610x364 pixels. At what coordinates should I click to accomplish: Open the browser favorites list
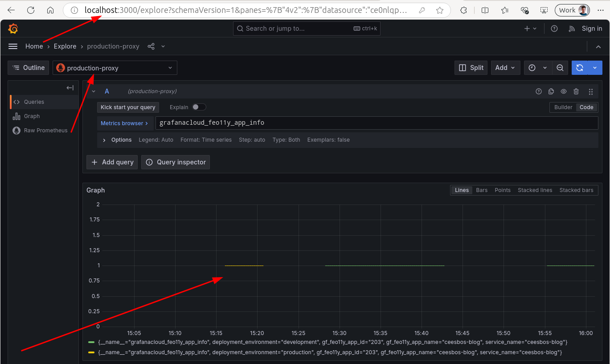[x=505, y=10]
